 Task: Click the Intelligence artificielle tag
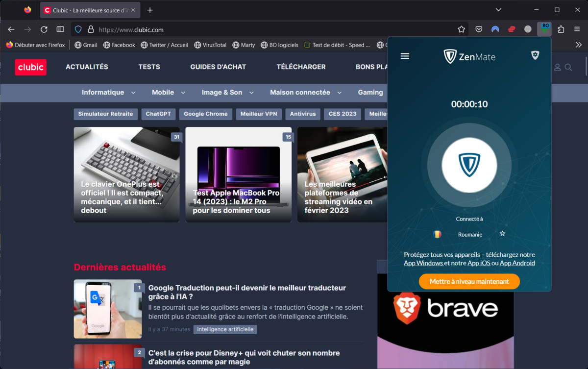(x=225, y=329)
